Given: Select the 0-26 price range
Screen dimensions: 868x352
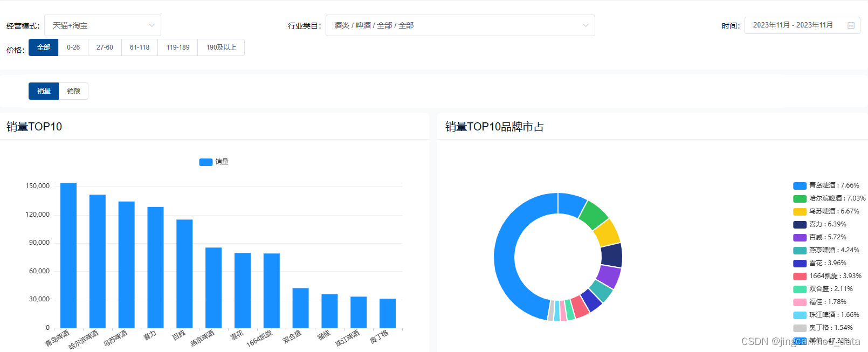Looking at the screenshot, I should click(x=73, y=47).
